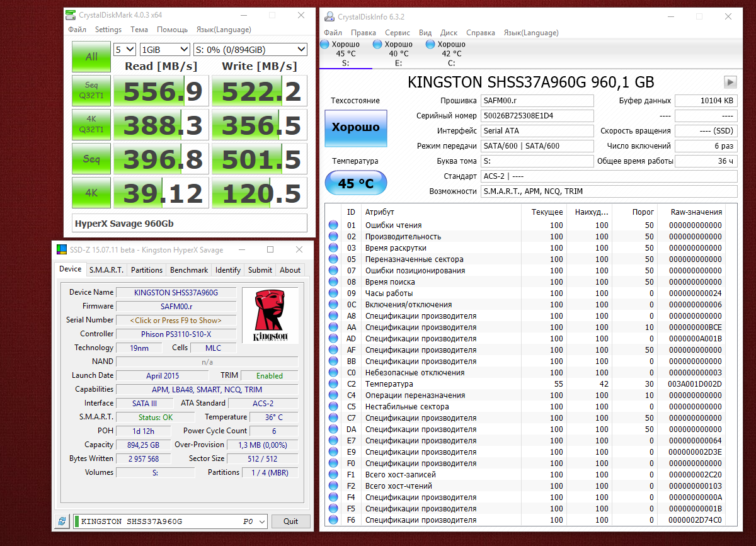Click the Текущее column header
The image size is (756, 546).
click(x=547, y=212)
